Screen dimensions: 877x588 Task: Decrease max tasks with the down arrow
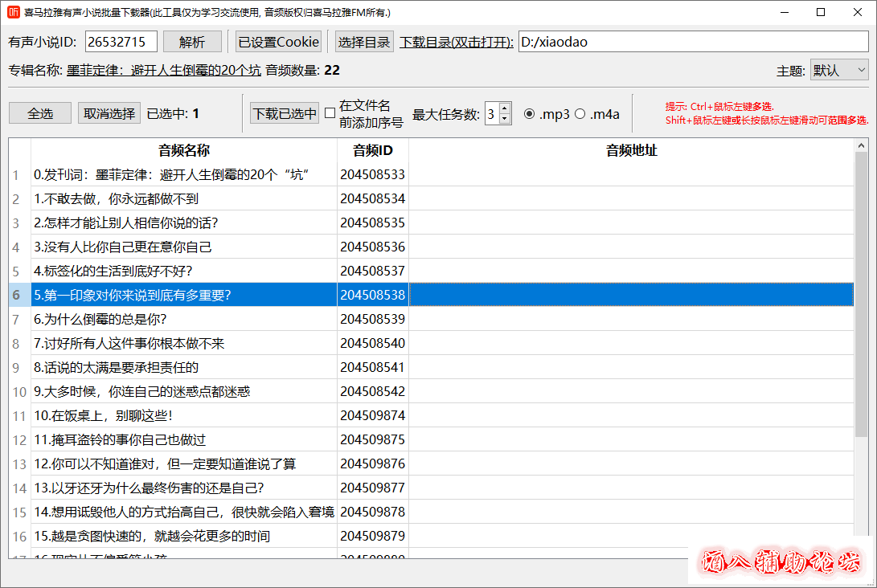505,119
